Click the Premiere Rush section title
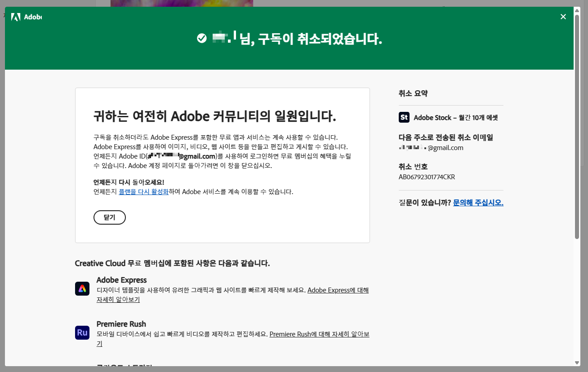Image resolution: width=588 pixels, height=372 pixels. click(x=121, y=324)
